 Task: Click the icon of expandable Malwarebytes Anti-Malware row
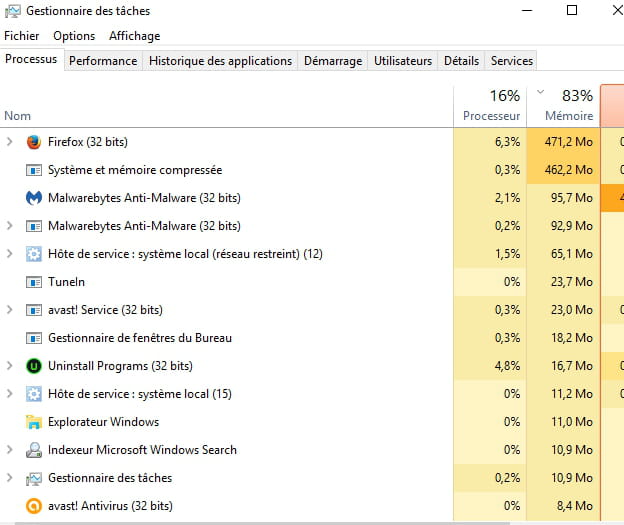(x=34, y=226)
